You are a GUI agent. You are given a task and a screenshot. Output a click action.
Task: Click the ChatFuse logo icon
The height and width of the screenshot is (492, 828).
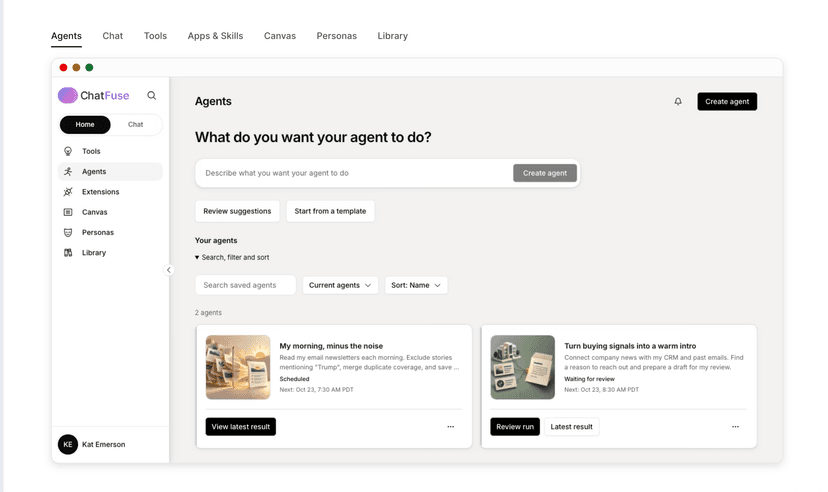(x=68, y=96)
